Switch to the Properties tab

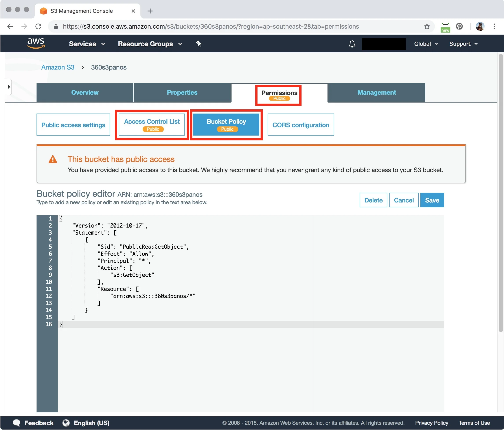pyautogui.click(x=182, y=92)
